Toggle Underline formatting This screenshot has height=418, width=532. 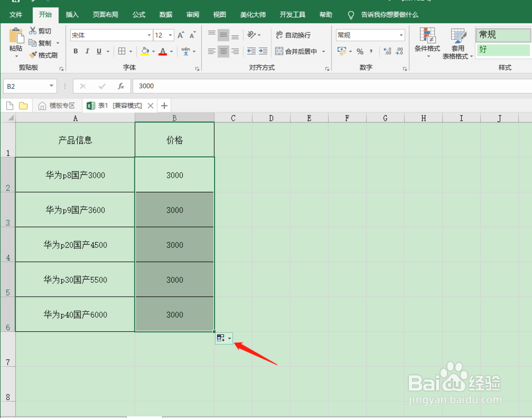(x=99, y=51)
